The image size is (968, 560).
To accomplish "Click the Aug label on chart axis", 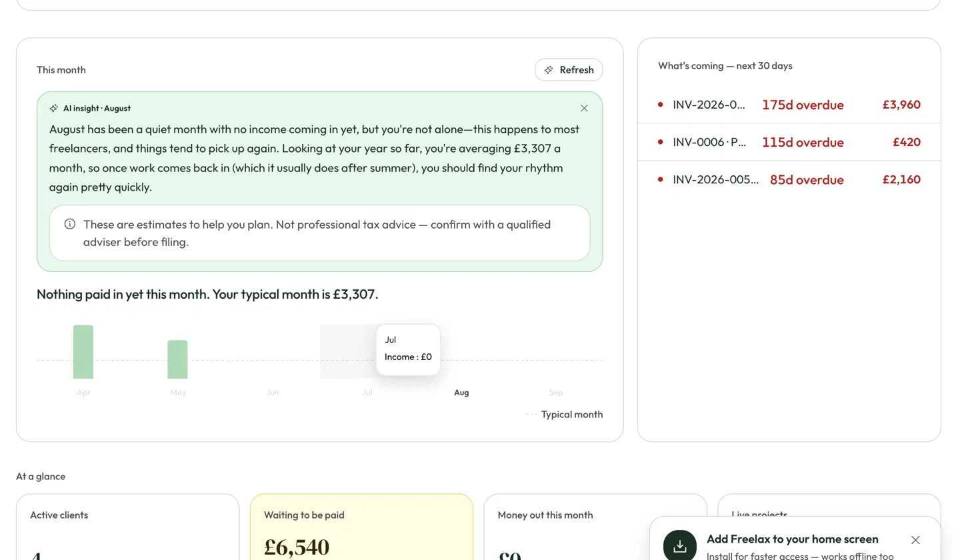I will coord(461,393).
